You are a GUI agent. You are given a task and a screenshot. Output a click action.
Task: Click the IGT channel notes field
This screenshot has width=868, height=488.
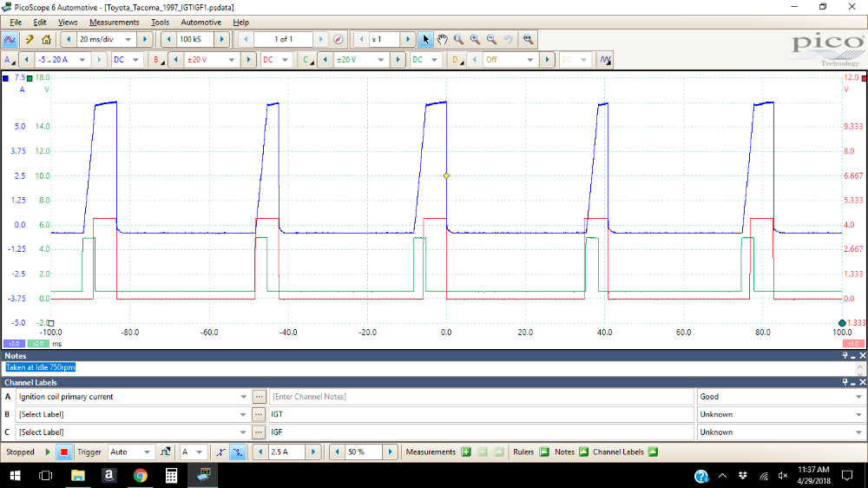tap(481, 414)
